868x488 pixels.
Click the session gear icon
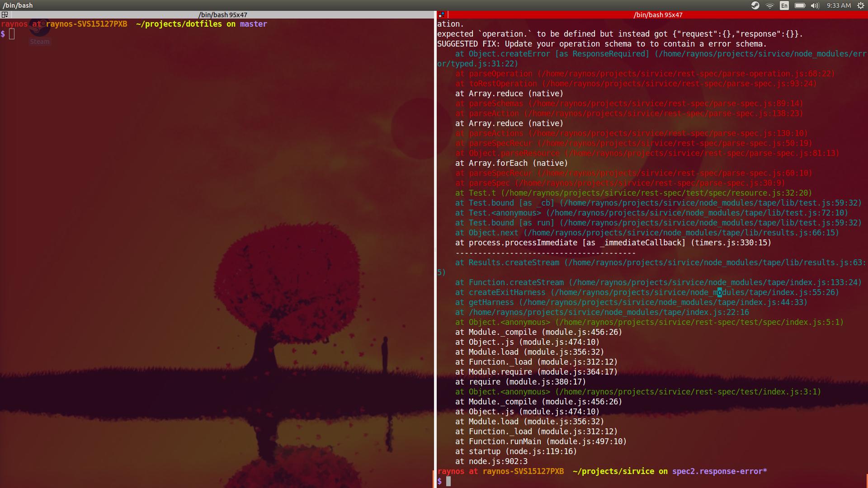click(x=860, y=6)
